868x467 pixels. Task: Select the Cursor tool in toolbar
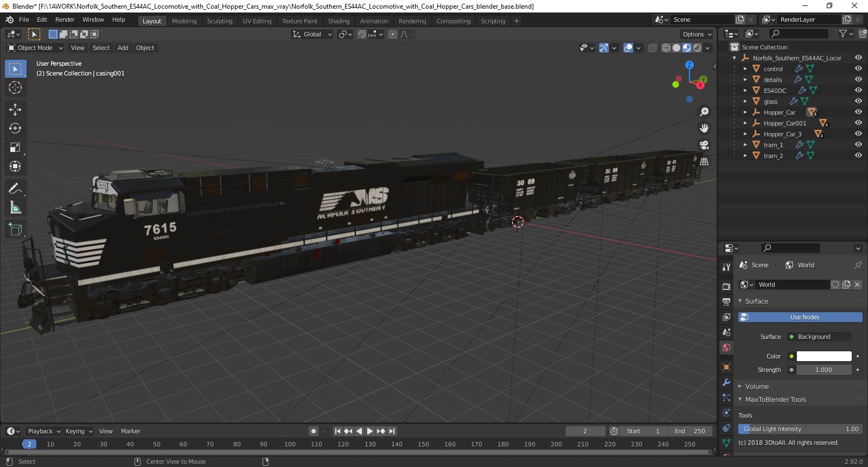pyautogui.click(x=15, y=87)
